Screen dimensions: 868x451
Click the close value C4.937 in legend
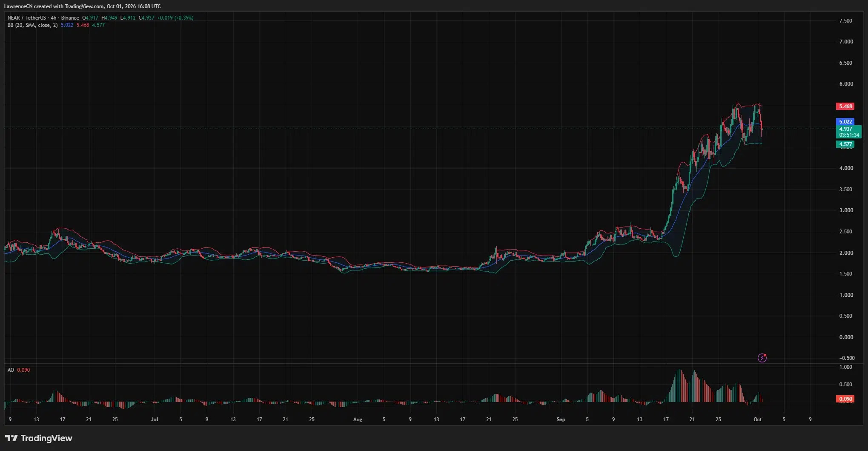coord(147,18)
